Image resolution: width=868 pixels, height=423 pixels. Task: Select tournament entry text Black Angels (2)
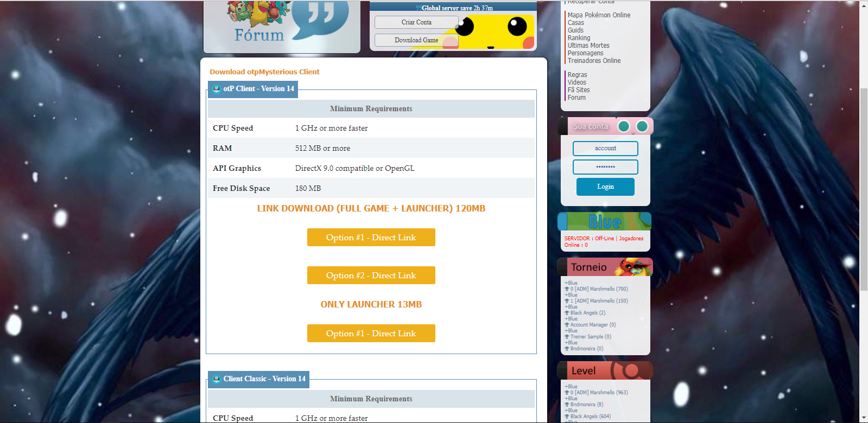[588, 313]
